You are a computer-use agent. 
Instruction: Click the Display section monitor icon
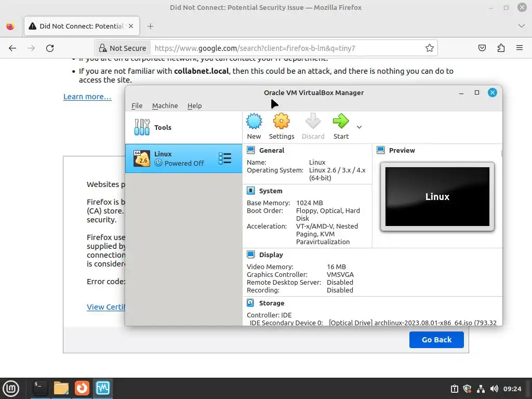pyautogui.click(x=251, y=255)
